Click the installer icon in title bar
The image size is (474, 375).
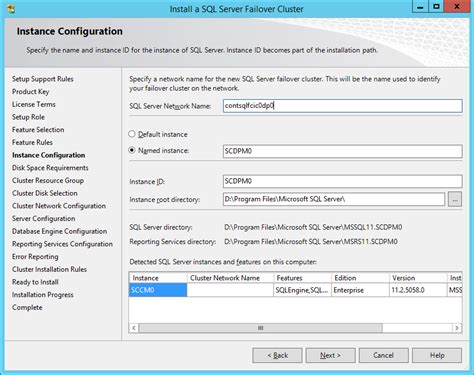pos(11,9)
